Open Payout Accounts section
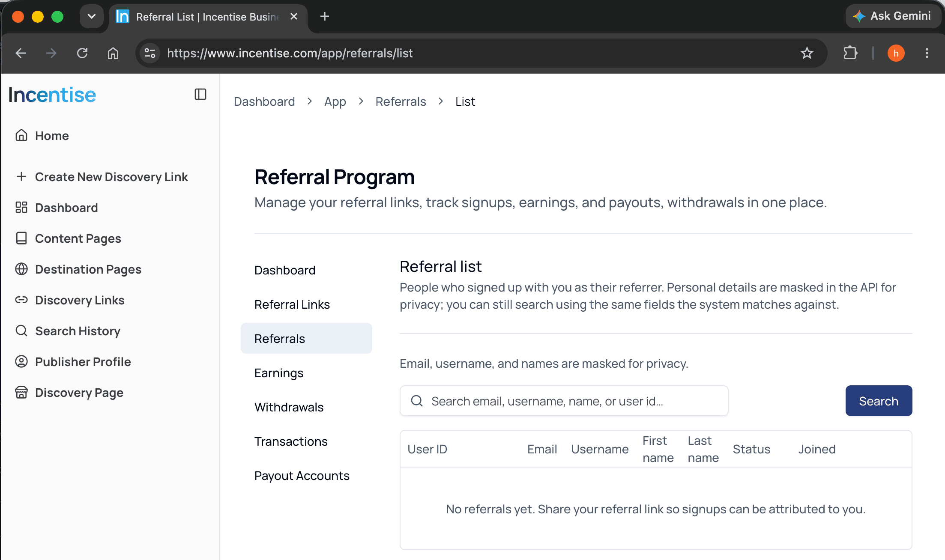 pyautogui.click(x=306, y=476)
